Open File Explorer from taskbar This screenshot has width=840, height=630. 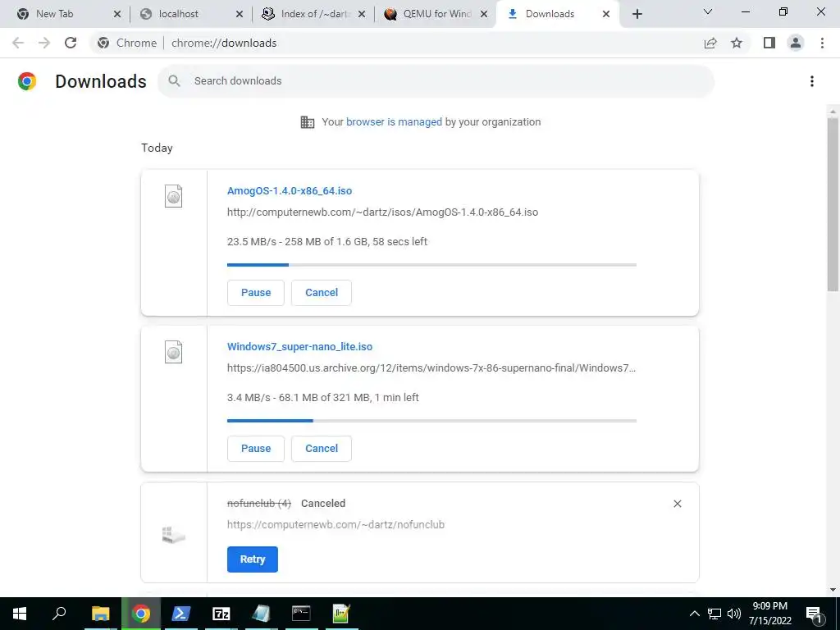click(100, 614)
